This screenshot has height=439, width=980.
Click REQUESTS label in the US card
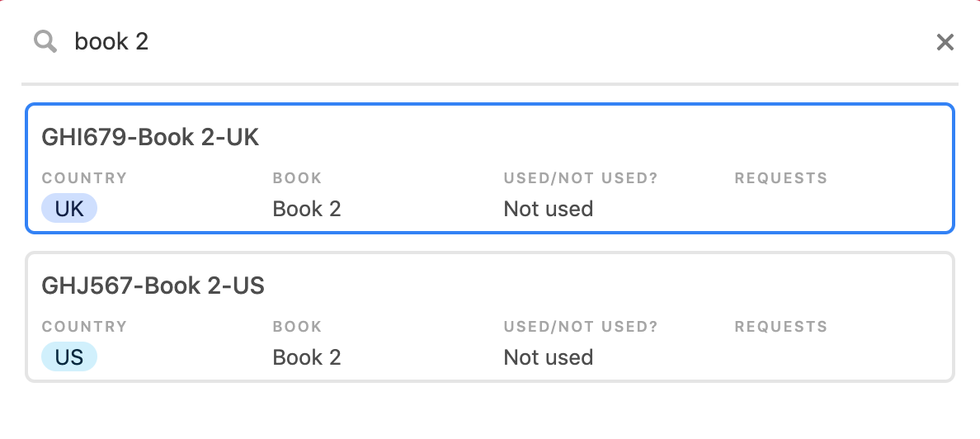[x=780, y=327]
